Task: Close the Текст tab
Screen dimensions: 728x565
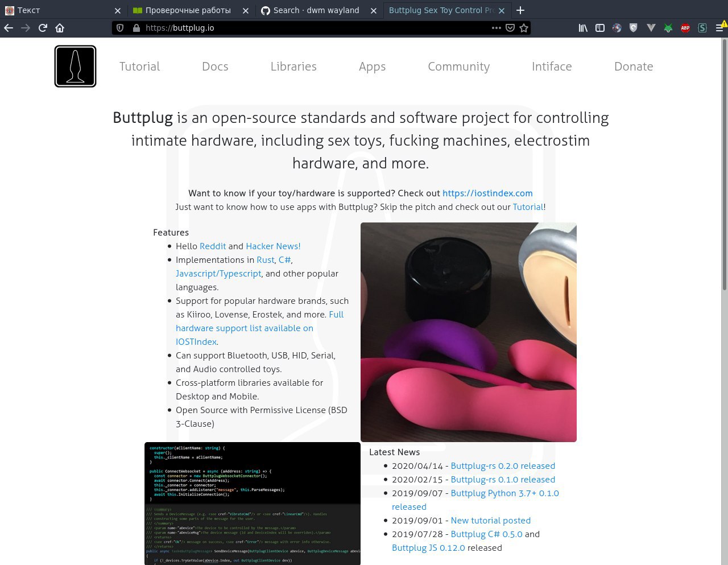Action: click(x=118, y=10)
